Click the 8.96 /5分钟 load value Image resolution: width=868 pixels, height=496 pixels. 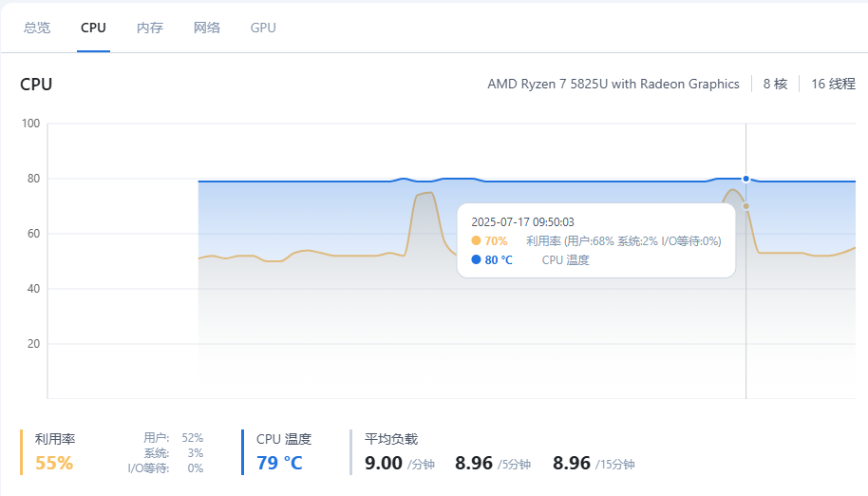474,464
